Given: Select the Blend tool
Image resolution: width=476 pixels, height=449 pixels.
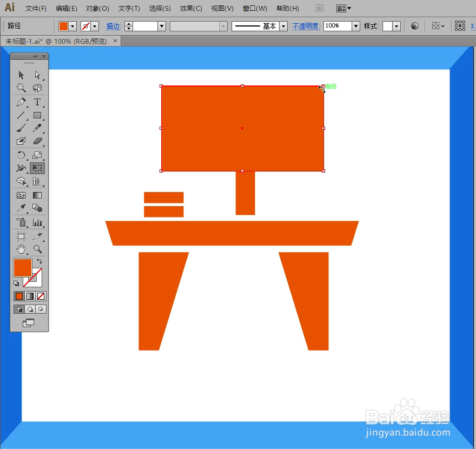Looking at the screenshot, I should pos(37,208).
